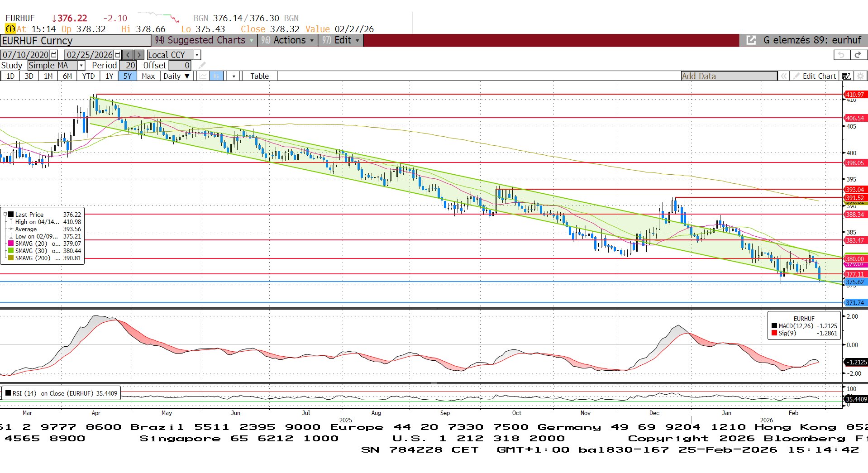This screenshot has height=473, width=868.
Task: Click the previous date range arrow
Action: click(x=128, y=55)
